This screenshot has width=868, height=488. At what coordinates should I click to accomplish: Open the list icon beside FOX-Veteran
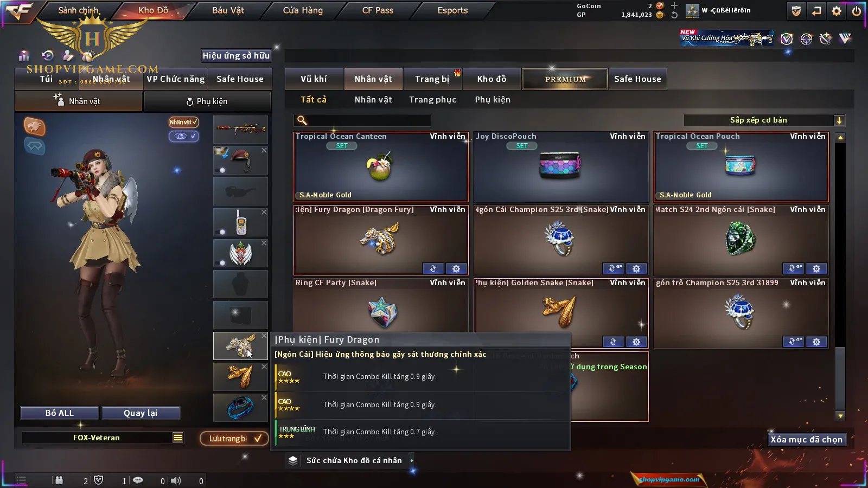(x=178, y=438)
